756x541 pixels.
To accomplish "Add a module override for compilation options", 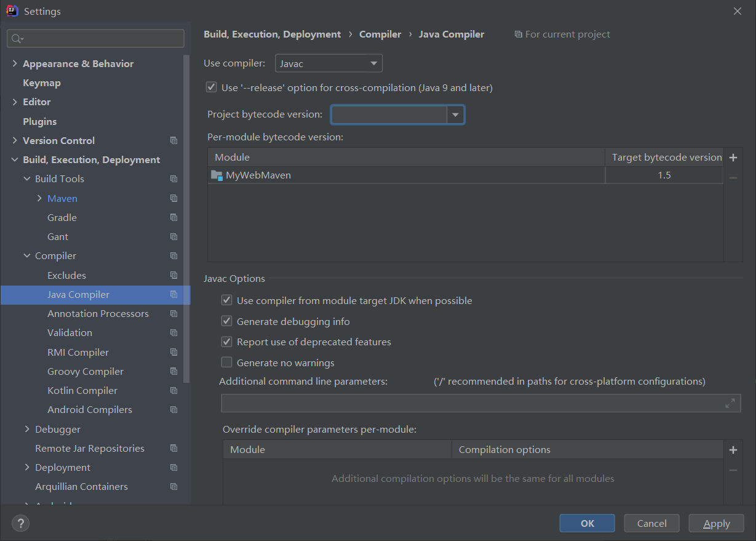I will tap(733, 450).
